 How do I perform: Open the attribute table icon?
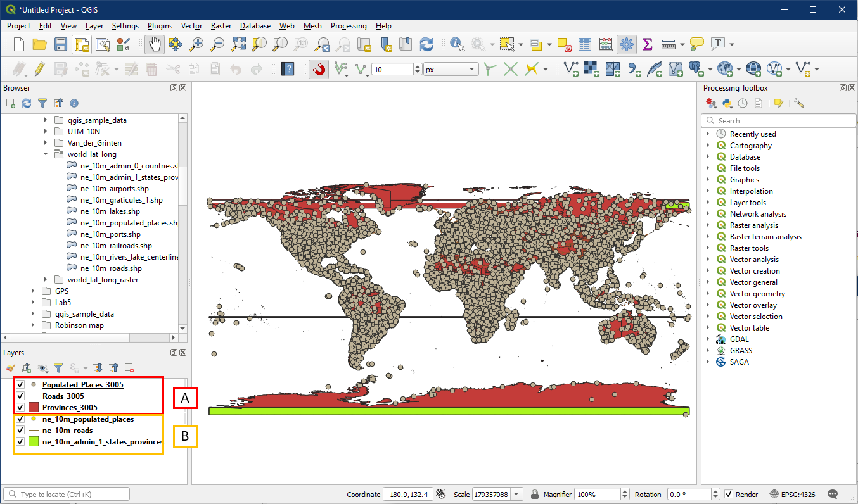585,44
